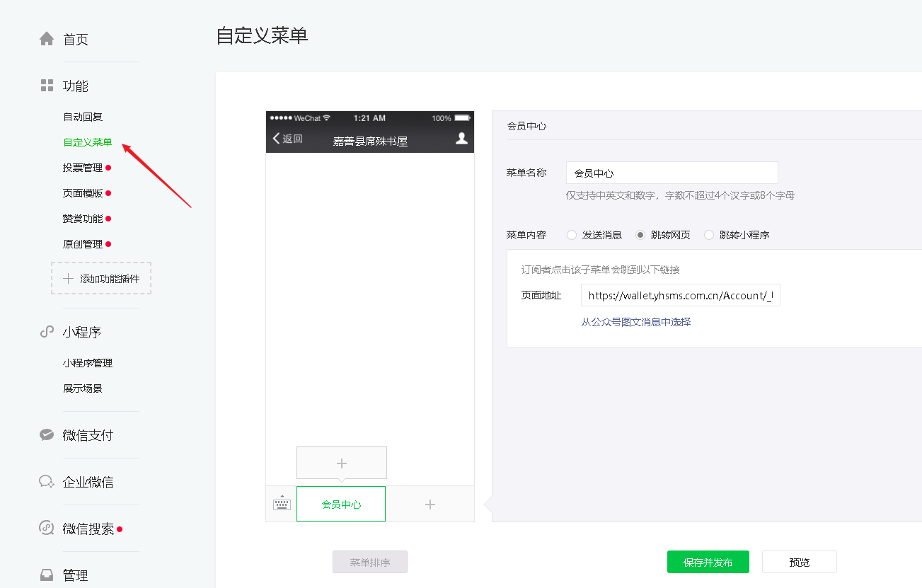Open 自动回复 in the sidebar
This screenshot has width=922, height=588.
(x=83, y=117)
